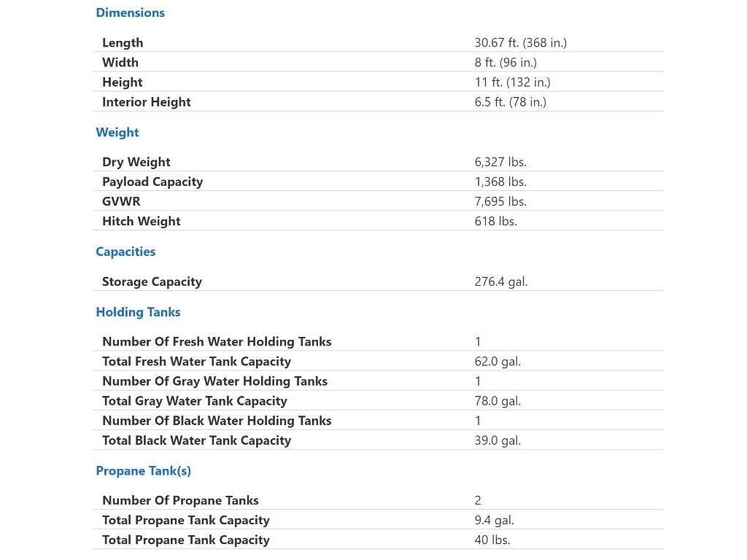Viewport: 747px width, 560px height.
Task: Click the 9.4 gal. propane capacity value
Action: pyautogui.click(x=494, y=520)
